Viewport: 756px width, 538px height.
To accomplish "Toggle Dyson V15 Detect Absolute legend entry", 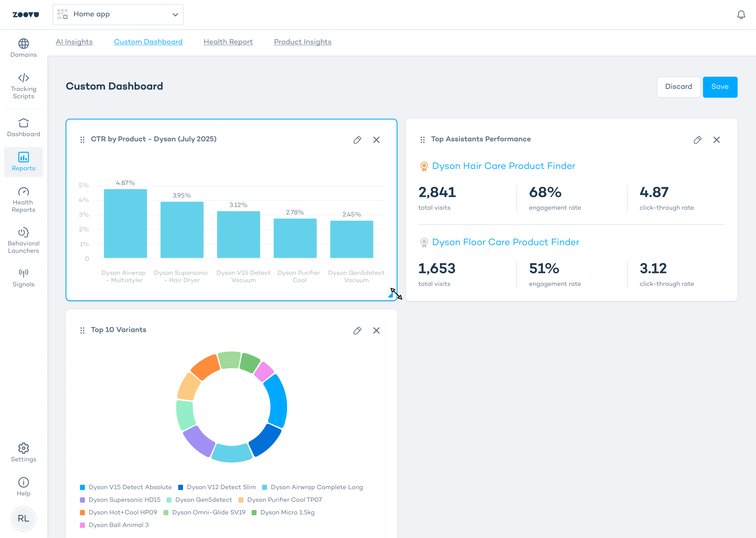I will click(126, 487).
